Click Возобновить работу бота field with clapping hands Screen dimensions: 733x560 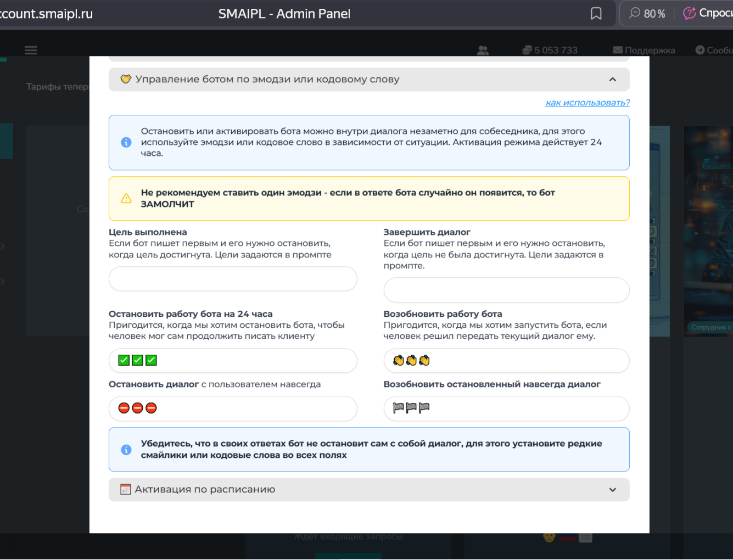tap(506, 361)
